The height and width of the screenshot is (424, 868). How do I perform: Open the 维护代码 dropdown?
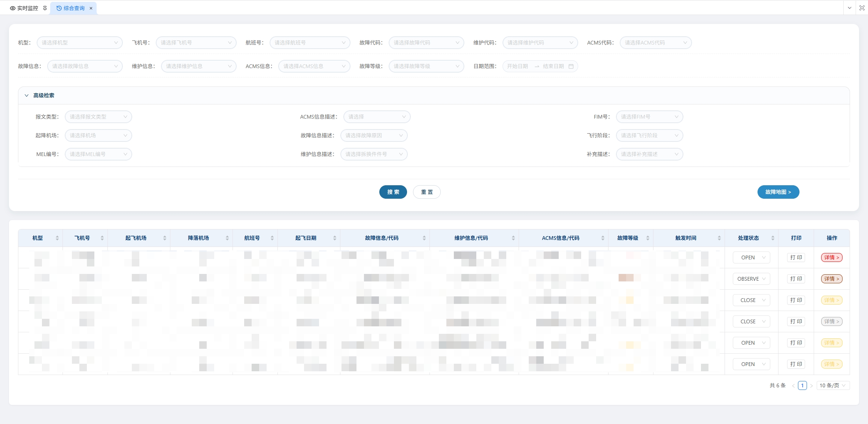tap(540, 43)
